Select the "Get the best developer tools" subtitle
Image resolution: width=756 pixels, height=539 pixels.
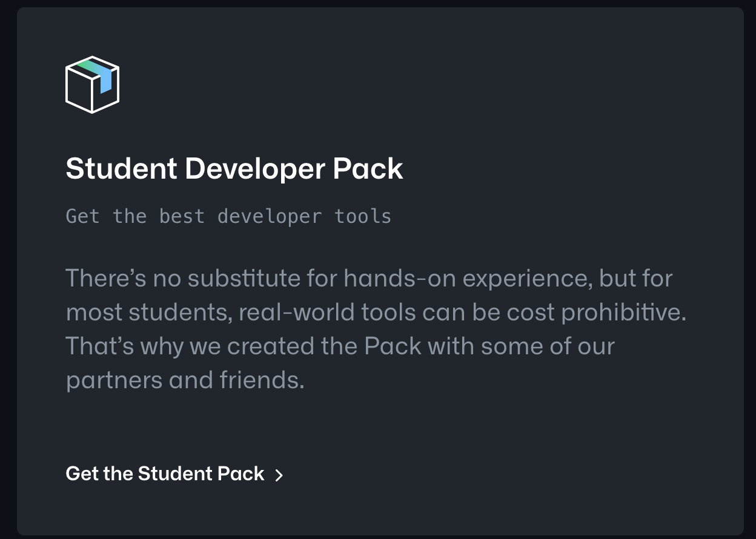(228, 216)
